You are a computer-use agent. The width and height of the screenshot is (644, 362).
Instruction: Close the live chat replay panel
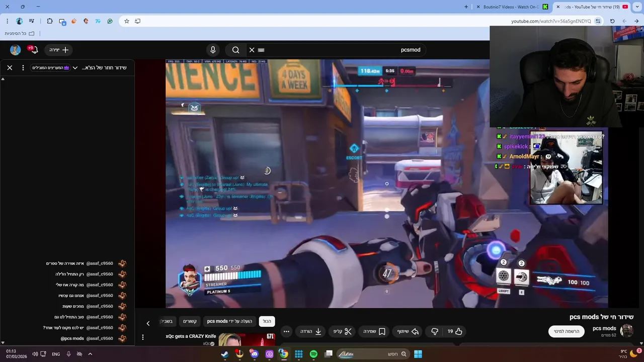(x=10, y=67)
